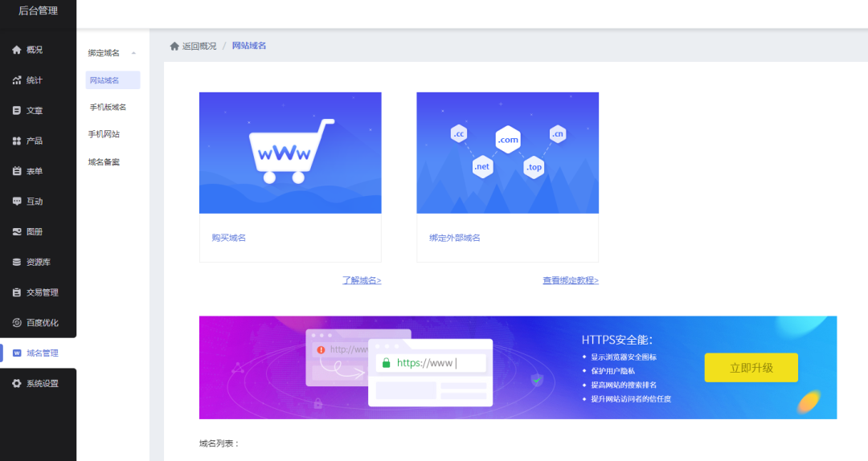Click 提升网站访问者的信任度 banner text

pos(631,399)
